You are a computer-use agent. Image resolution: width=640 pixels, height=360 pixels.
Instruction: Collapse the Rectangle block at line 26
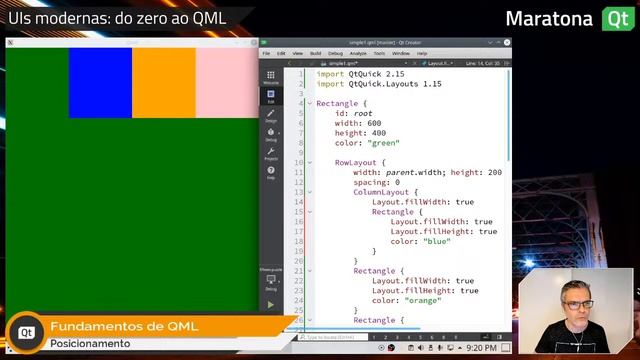[310, 320]
